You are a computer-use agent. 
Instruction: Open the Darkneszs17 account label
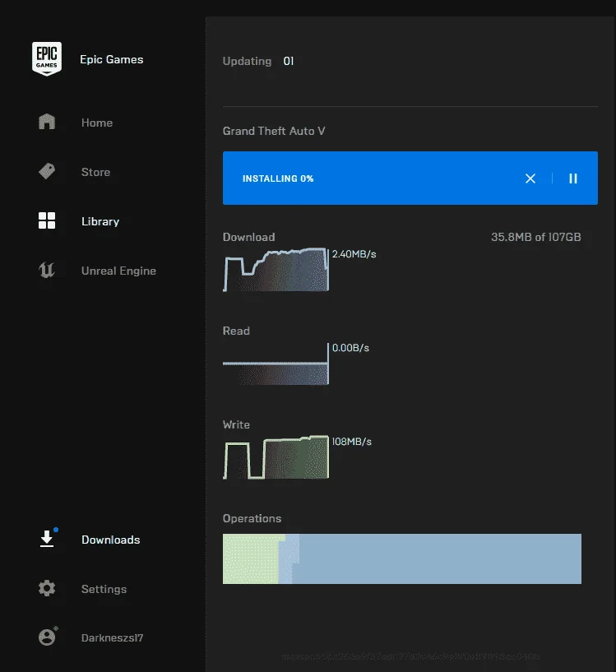click(x=112, y=637)
